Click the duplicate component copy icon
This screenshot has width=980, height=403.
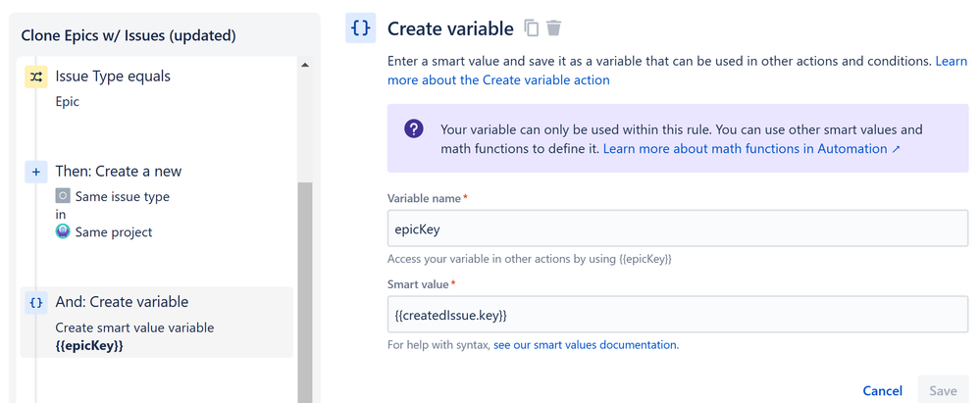pyautogui.click(x=532, y=28)
